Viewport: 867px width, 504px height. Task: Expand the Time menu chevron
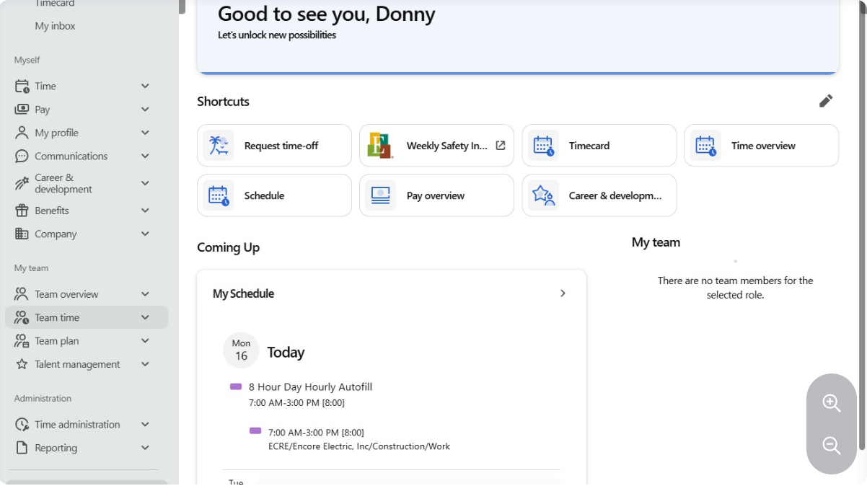coord(145,86)
